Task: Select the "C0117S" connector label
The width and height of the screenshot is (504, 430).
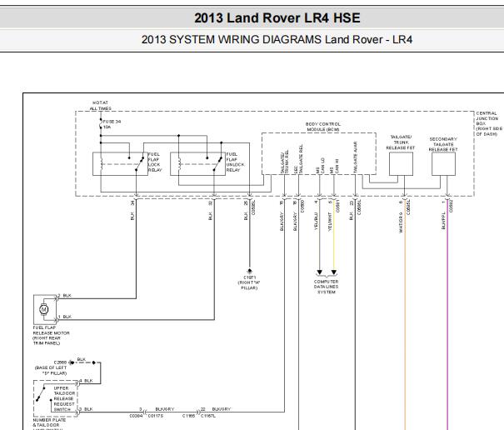Action: (156, 416)
